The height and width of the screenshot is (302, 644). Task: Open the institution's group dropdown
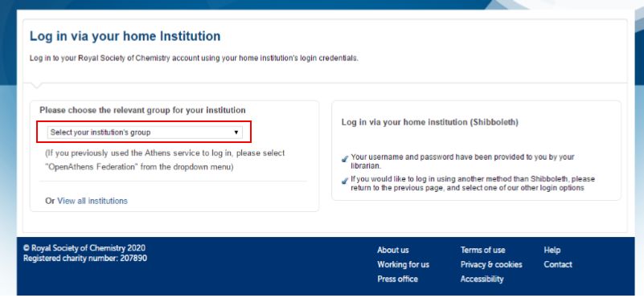(145, 132)
